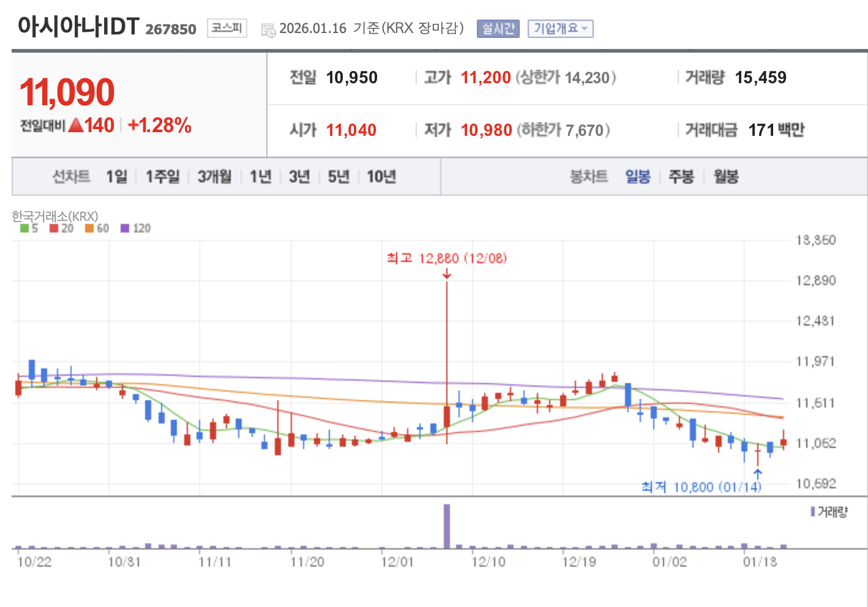Click the purple 120-day moving average swatch
Viewport: 868px width, 607px height.
click(125, 228)
